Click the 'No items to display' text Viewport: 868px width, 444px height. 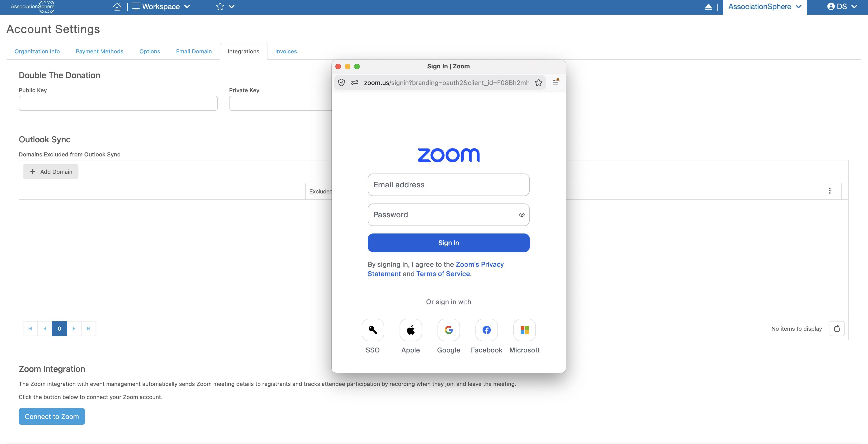[797, 329]
